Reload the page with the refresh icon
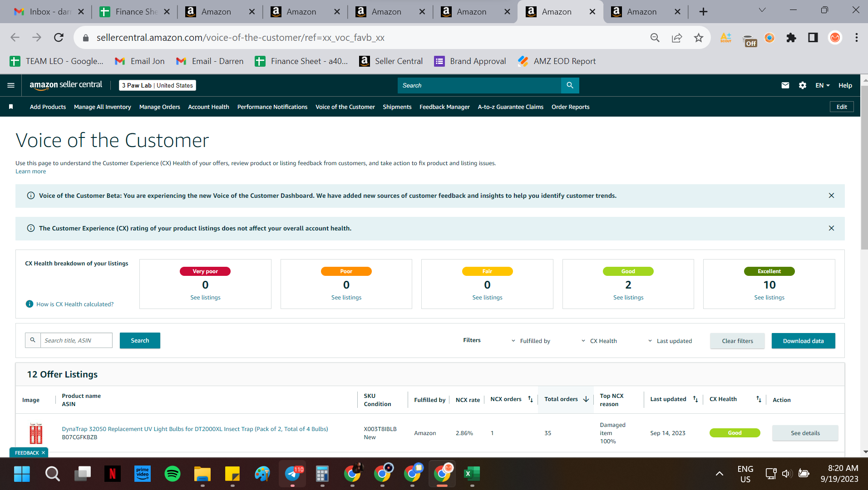 tap(59, 38)
